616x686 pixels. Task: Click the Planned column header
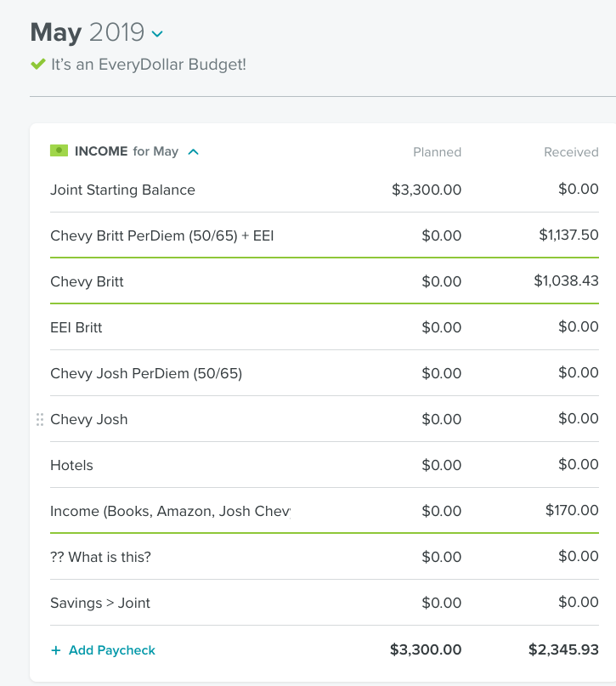point(437,152)
